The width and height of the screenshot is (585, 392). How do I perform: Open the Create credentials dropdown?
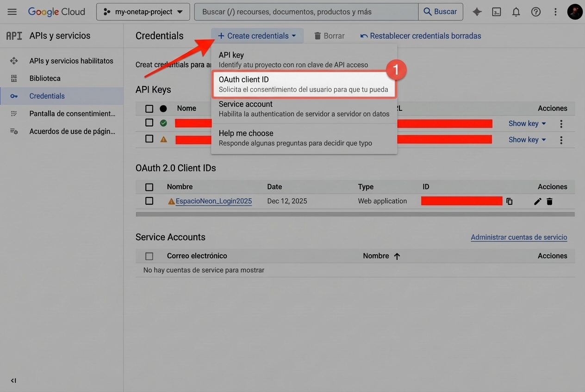click(x=257, y=36)
